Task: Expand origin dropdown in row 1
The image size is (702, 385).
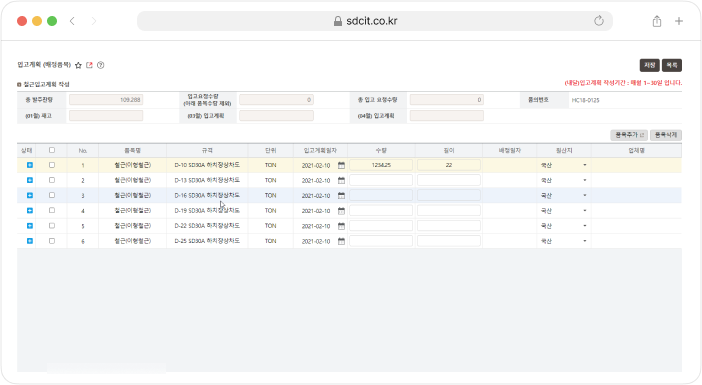Action: coord(585,165)
